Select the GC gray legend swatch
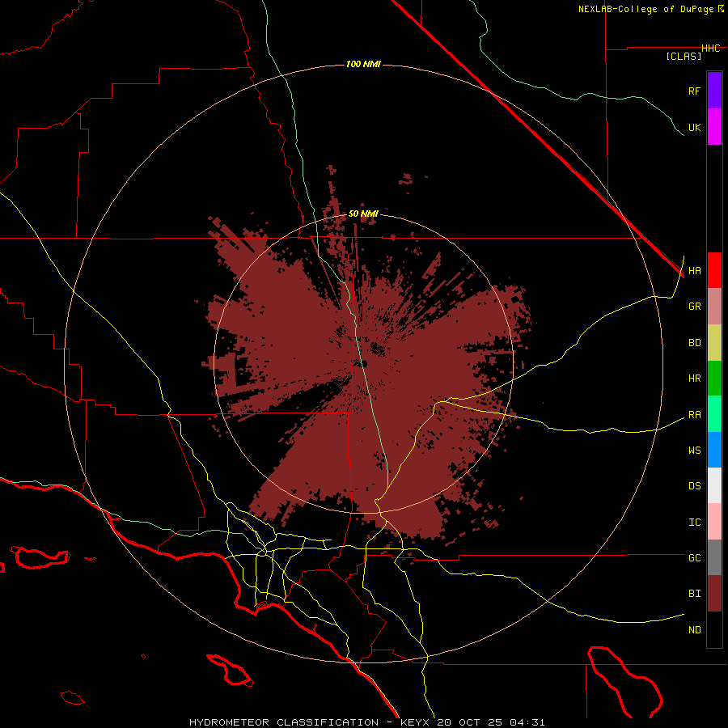 [x=714, y=557]
